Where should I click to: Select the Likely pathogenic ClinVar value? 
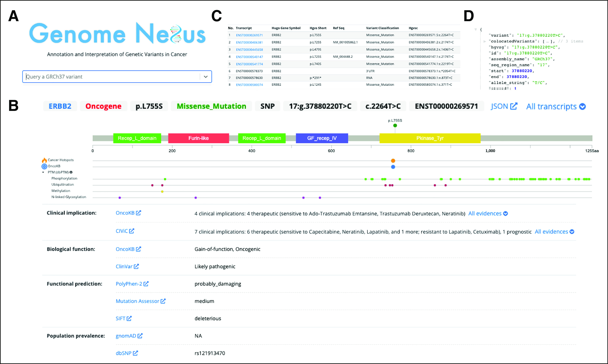(x=215, y=266)
